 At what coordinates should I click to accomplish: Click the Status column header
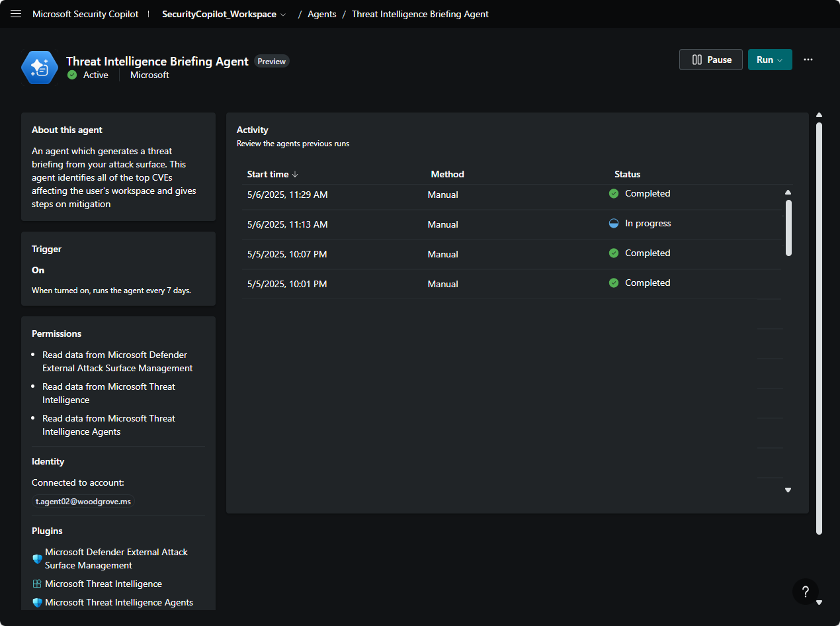click(628, 175)
